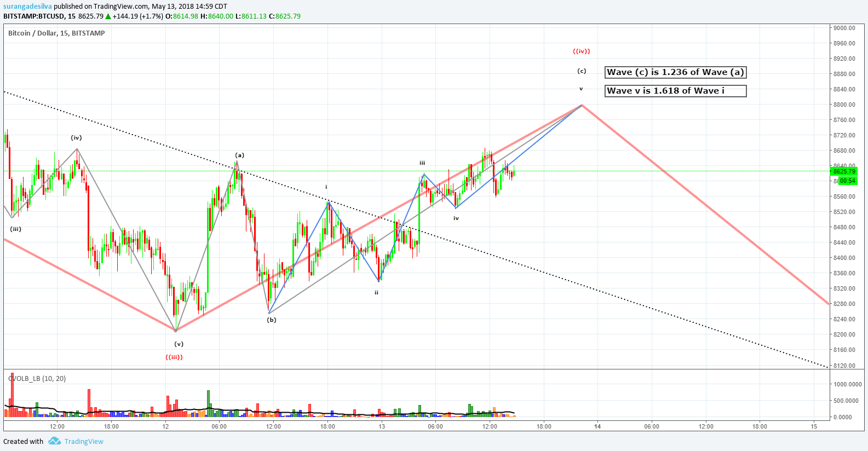Click the 00:54 bar countdown label
Viewport: 868px width, 451px height.
point(847,181)
